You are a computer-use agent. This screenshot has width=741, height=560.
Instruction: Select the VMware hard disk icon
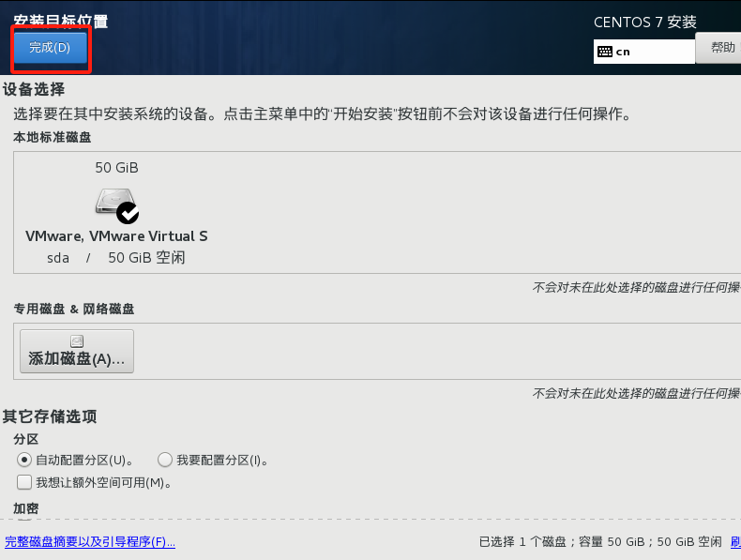coord(114,202)
